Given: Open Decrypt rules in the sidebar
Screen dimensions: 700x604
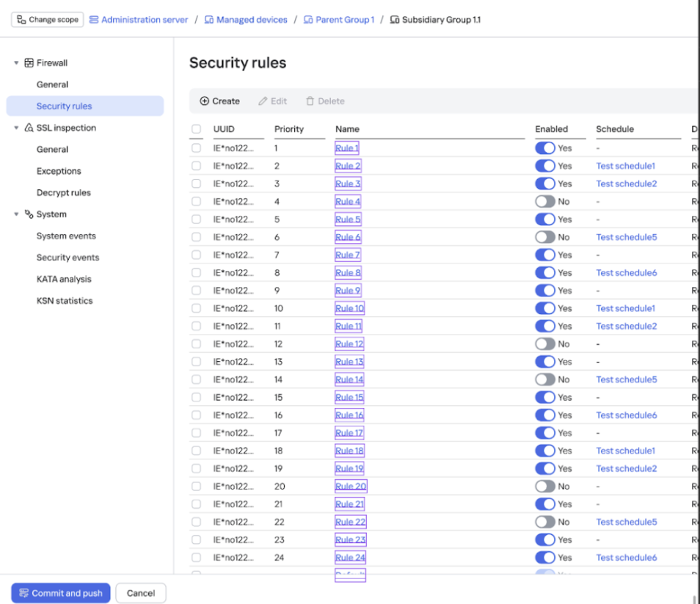Looking at the screenshot, I should click(64, 192).
